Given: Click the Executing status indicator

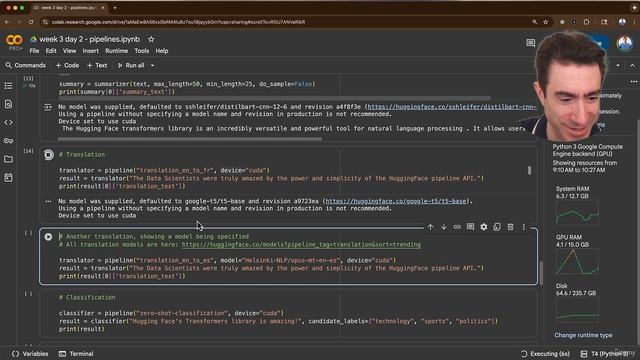Looking at the screenshot, I should click(x=545, y=354).
